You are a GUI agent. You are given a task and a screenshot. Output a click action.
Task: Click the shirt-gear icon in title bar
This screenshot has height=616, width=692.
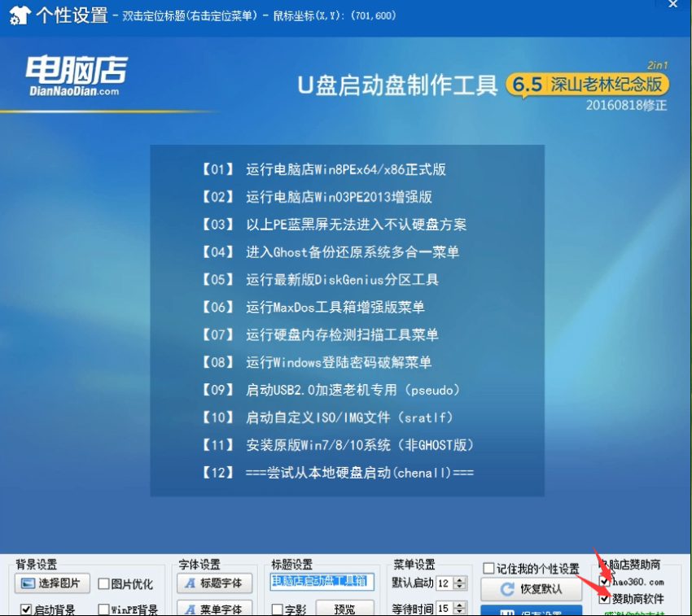coord(20,15)
